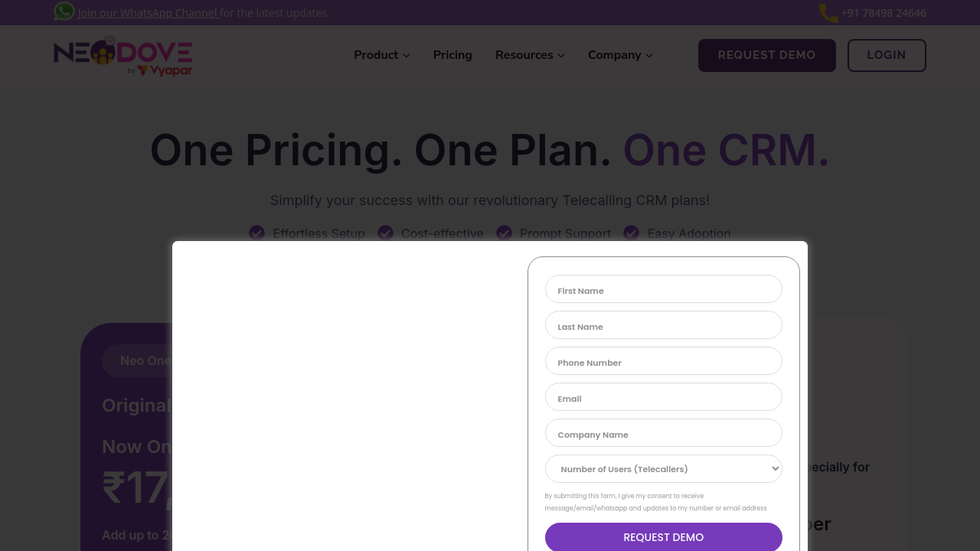Expand the Product menu
Image resolution: width=980 pixels, height=551 pixels.
click(x=381, y=55)
